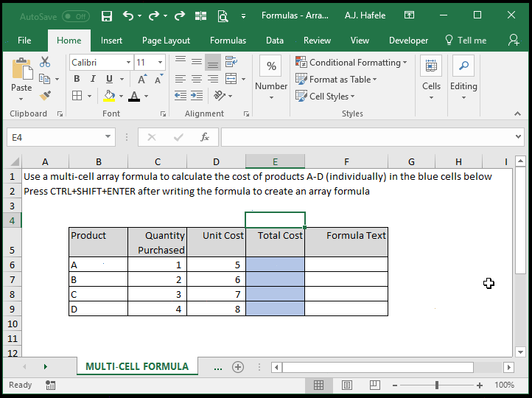Click the blue Total Cost cell for Product A
Screen dimensions: 532x398
(x=275, y=265)
